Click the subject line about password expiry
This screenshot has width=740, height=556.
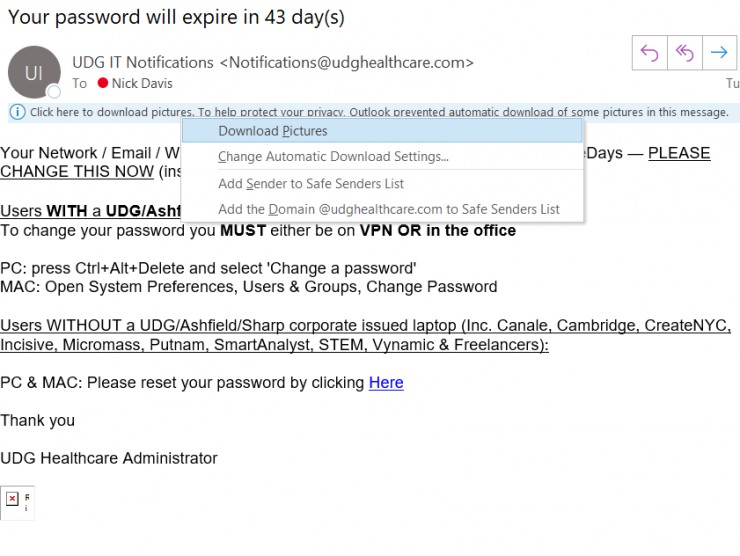click(176, 17)
